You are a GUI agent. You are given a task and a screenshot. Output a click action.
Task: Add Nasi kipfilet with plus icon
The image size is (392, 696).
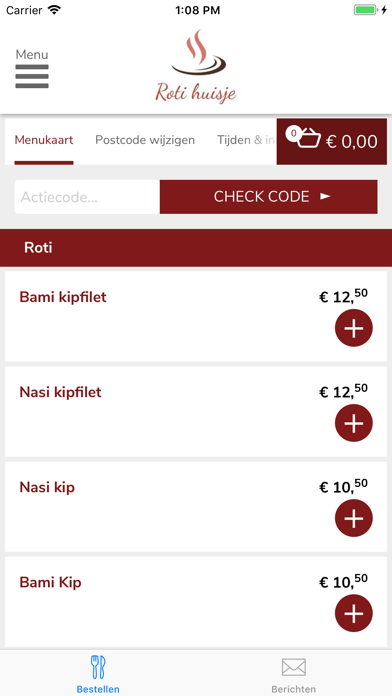pos(353,423)
